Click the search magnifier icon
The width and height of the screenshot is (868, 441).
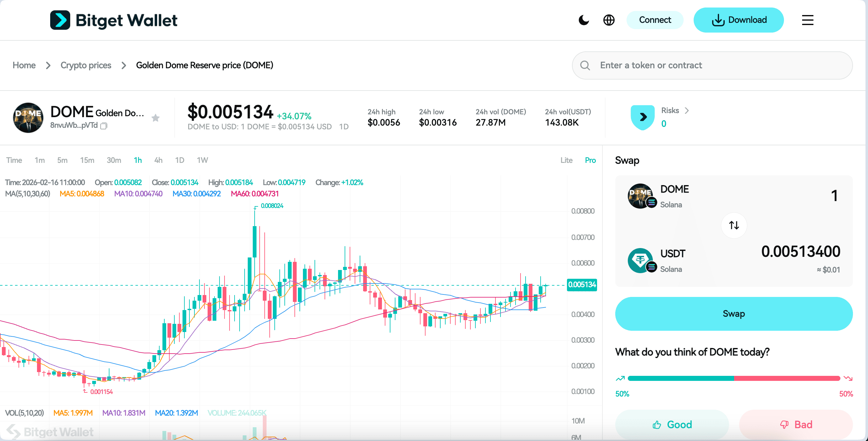[585, 65]
